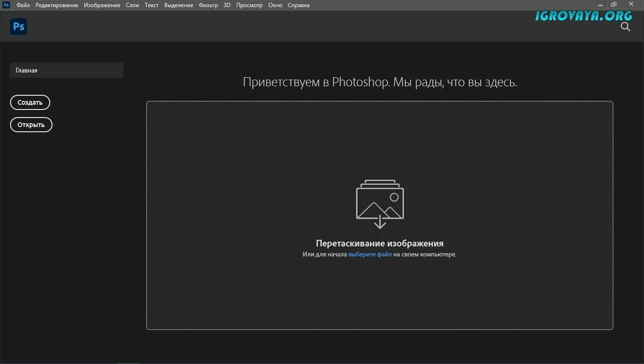Viewport: 644px width, 364px height.
Task: Click the Перетаскивание изображения heading
Action: click(x=380, y=243)
